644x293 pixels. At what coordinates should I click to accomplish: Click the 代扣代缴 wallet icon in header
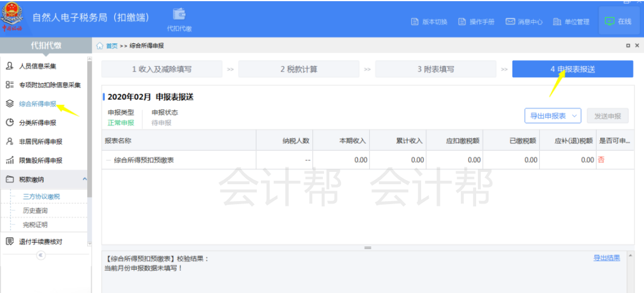(x=179, y=15)
